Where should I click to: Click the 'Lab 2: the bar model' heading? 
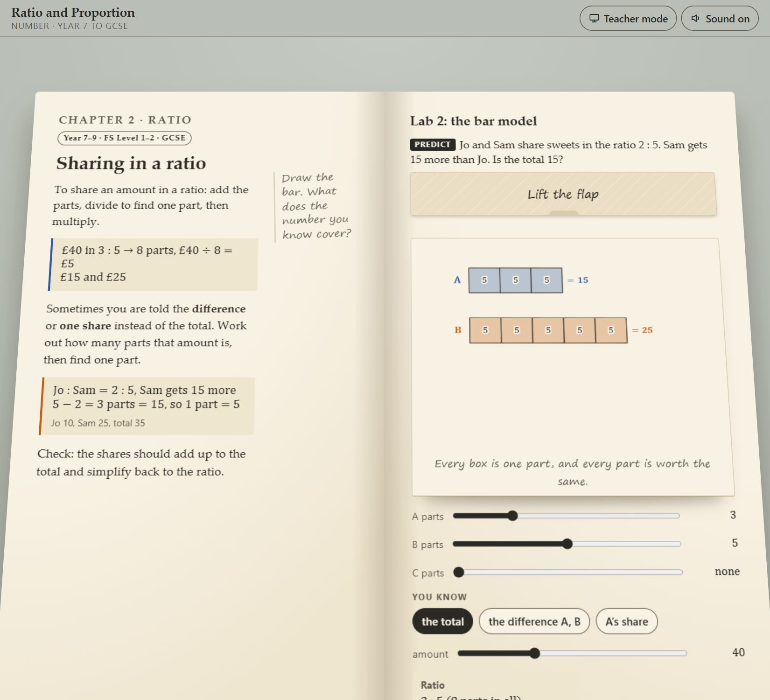pyautogui.click(x=474, y=121)
